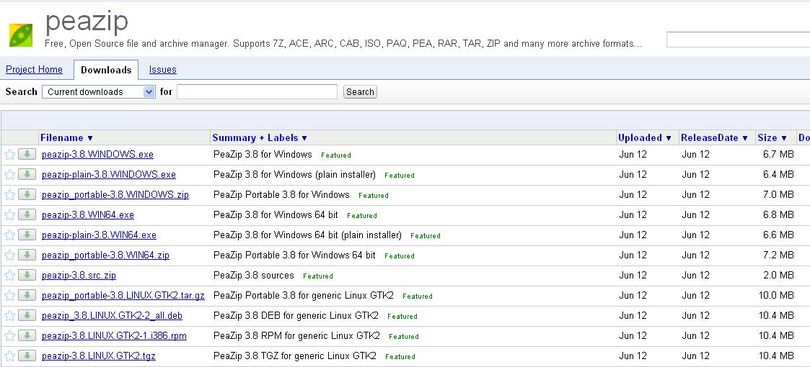The image size is (810, 367).
Task: Open the Issues tab
Action: point(163,70)
